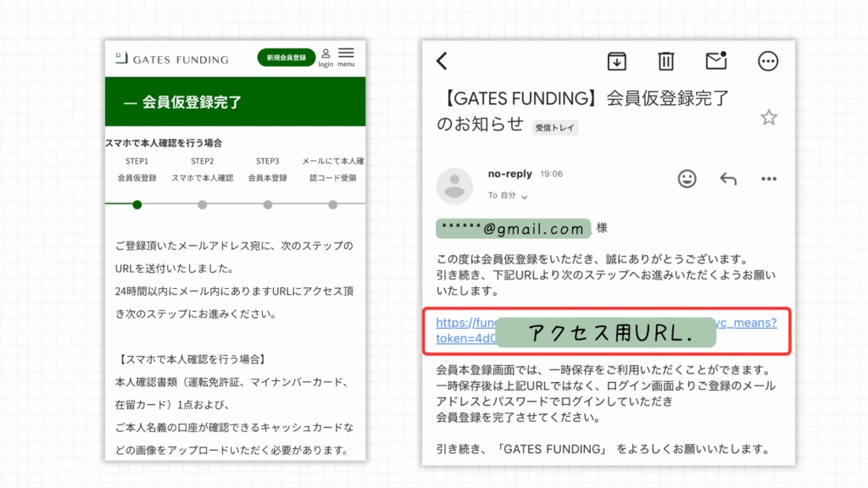Viewport: 868px width, 488px height.
Task: Select the STEP1 会員仮登録 step dot
Action: (x=137, y=205)
